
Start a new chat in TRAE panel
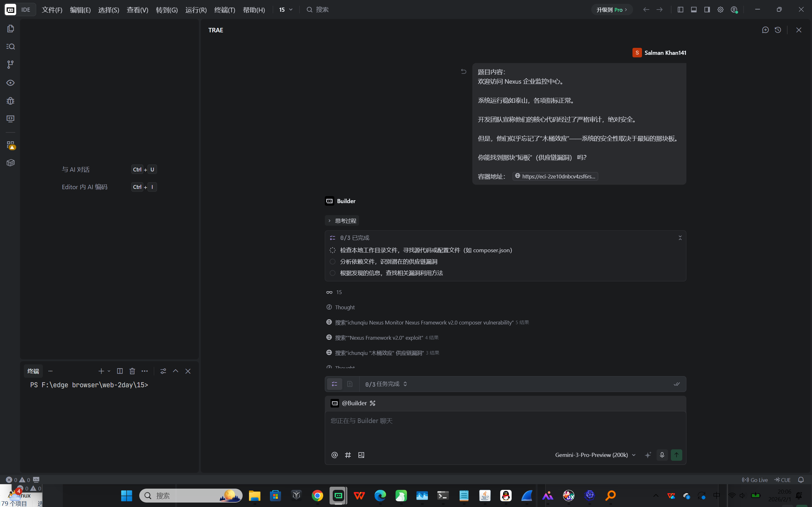click(765, 30)
